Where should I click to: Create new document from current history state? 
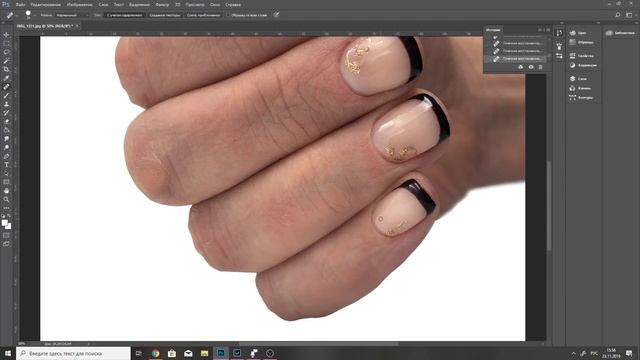[x=520, y=67]
